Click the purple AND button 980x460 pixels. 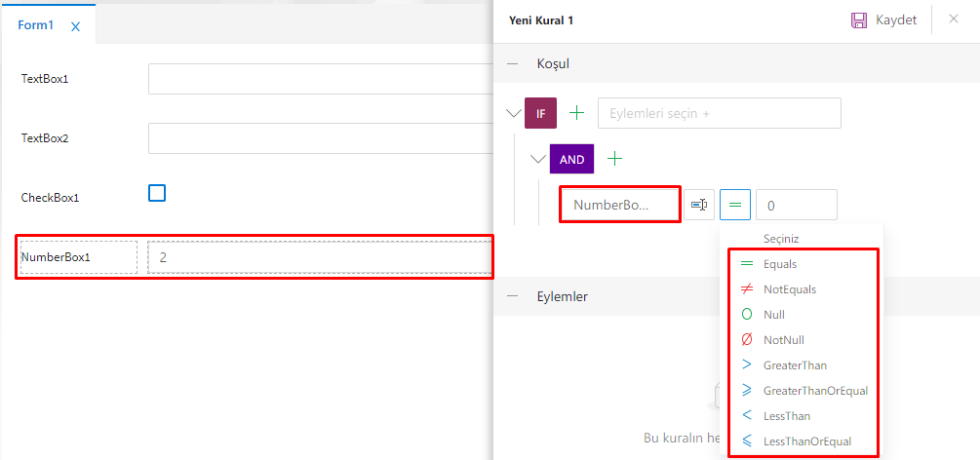(571, 159)
